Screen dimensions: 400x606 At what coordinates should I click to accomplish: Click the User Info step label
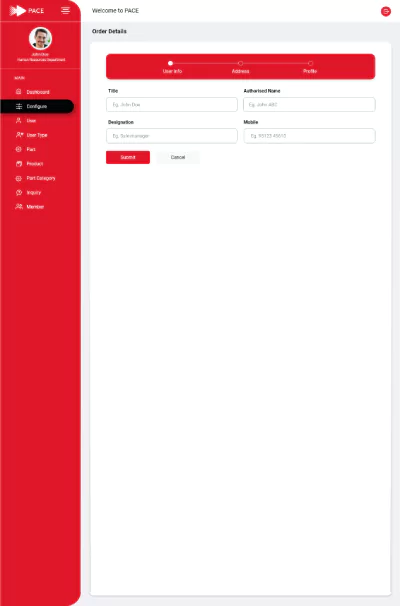click(172, 71)
